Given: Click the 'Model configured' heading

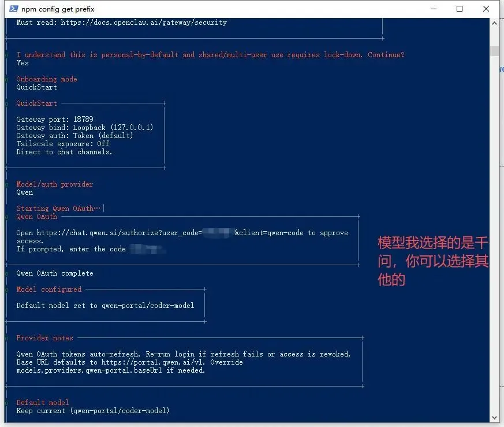Looking at the screenshot, I should 49,289.
